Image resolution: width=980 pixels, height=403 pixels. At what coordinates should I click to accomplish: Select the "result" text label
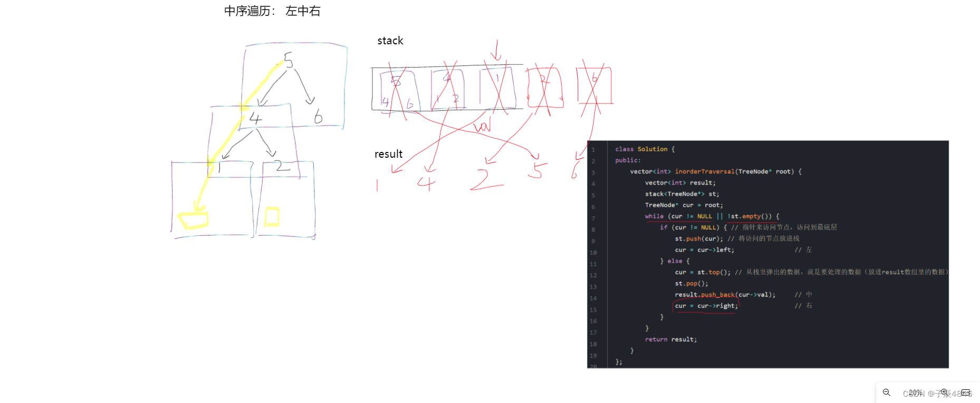tap(389, 154)
